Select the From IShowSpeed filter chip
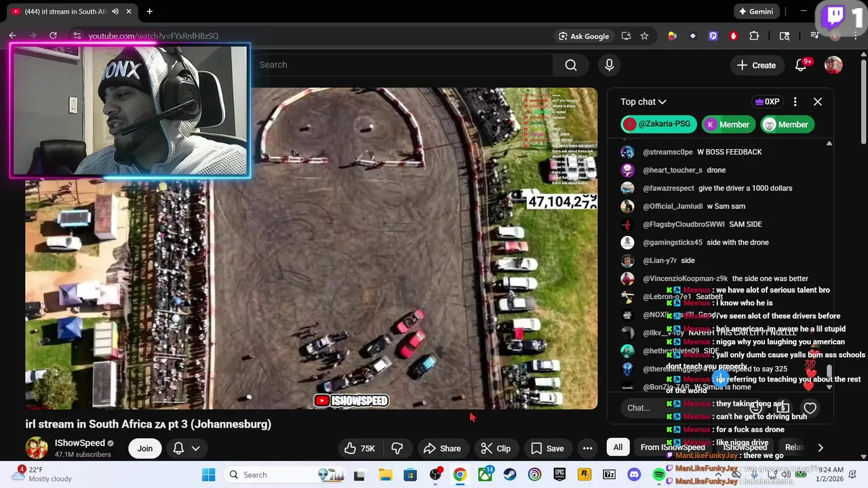The height and width of the screenshot is (488, 868). [673, 447]
